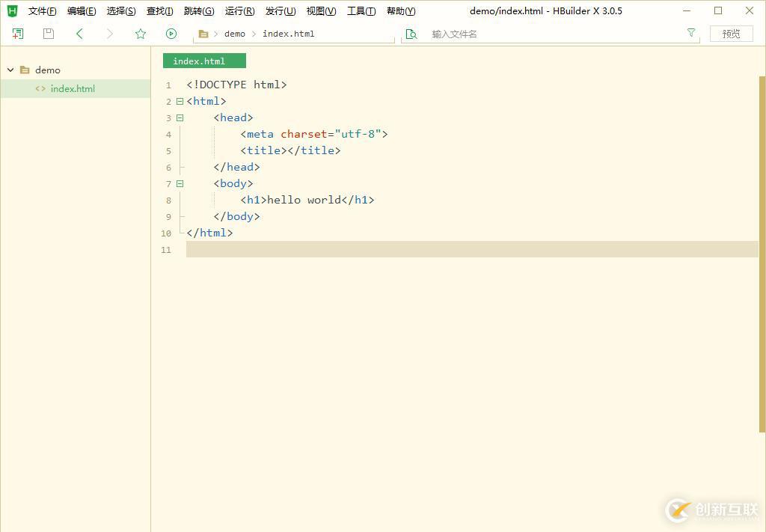Open the 运行(R) menu
The width and height of the screenshot is (766, 532).
pos(239,10)
